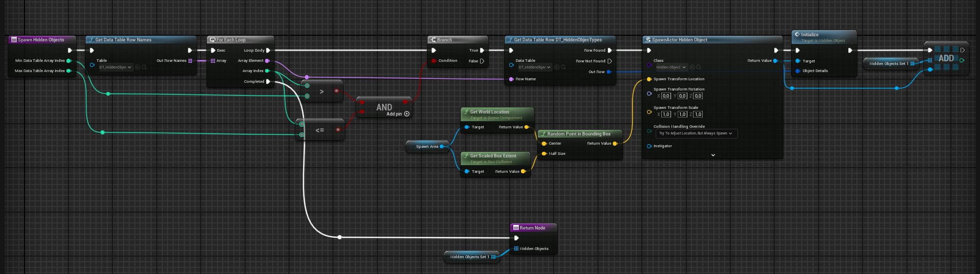Click browse magnifier on Get Data Table Row Names
The image size is (980, 274).
coord(144,67)
